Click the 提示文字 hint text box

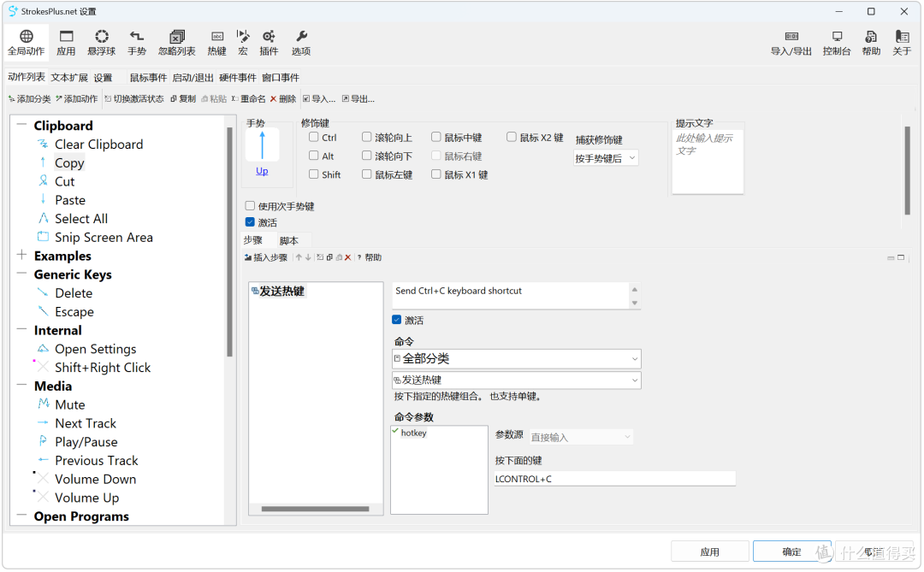(x=708, y=162)
